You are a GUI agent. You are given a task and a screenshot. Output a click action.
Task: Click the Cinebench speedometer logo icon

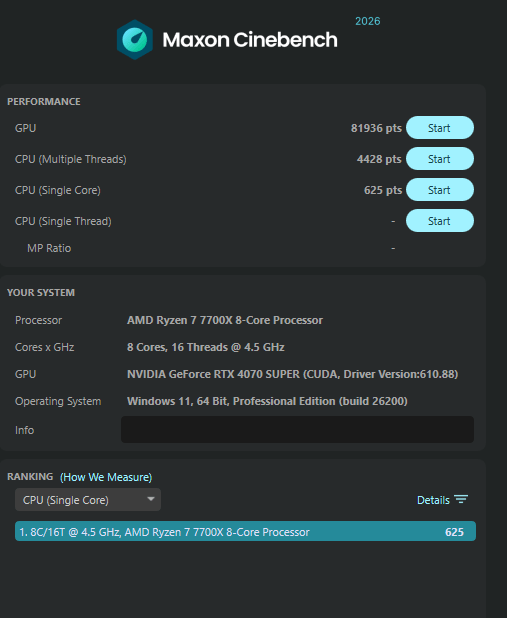coord(135,40)
